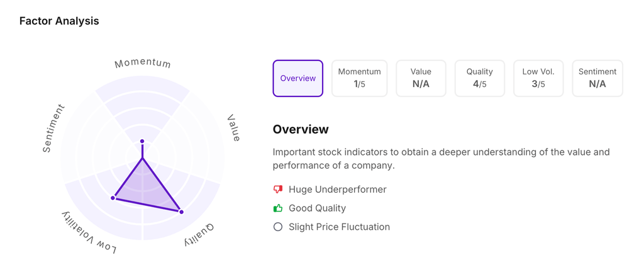Click the Quality data point on radar
The image size is (644, 267).
tap(182, 212)
